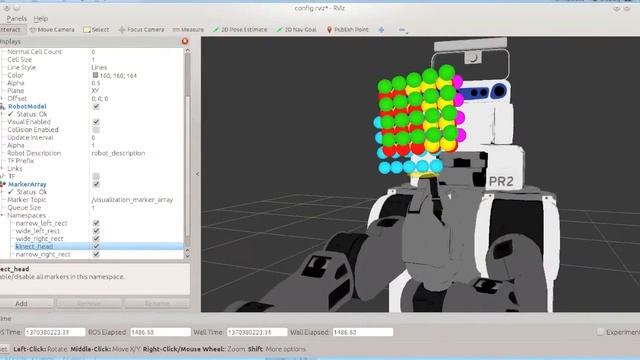The image size is (640, 360).
Task: Click the Wall Elapsed field
Action: (363, 332)
